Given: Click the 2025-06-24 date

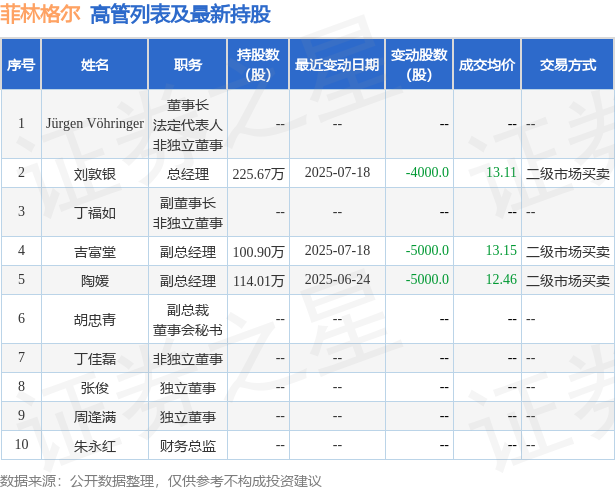Looking at the screenshot, I should [337, 279].
